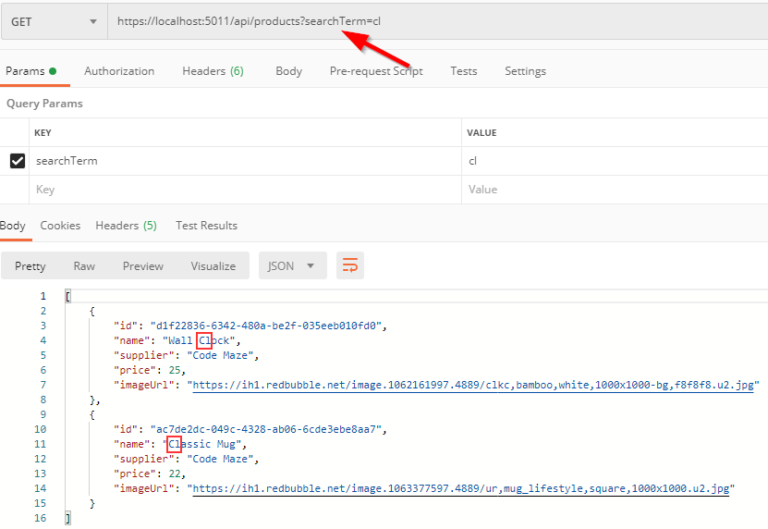Switch to the Authorization tab
Screen dimensions: 768x529
pos(119,71)
